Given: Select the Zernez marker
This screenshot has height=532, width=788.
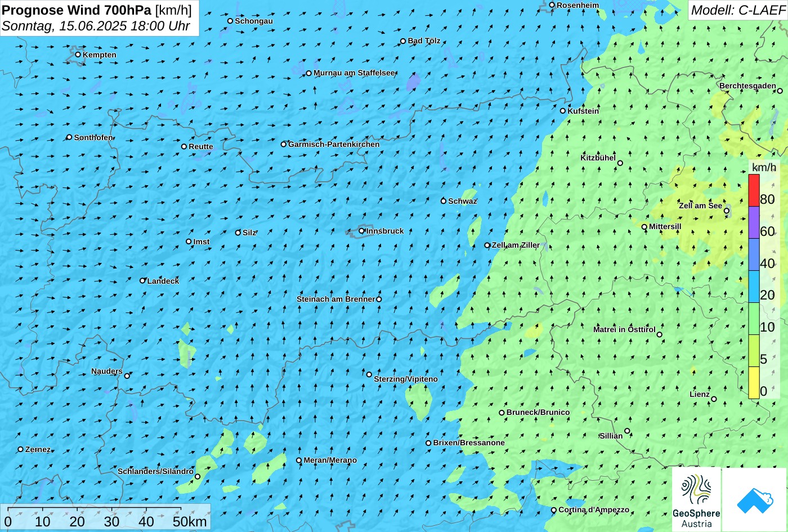Looking at the screenshot, I should pos(21,449).
